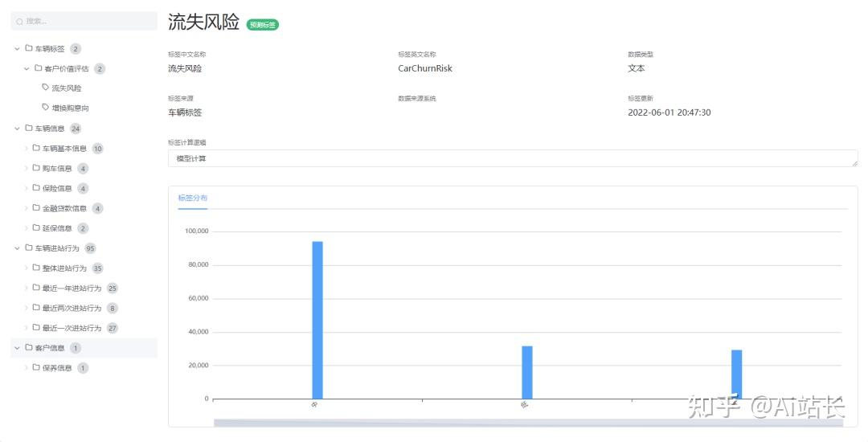Open the 车辆基本信息 tree item

(x=65, y=149)
